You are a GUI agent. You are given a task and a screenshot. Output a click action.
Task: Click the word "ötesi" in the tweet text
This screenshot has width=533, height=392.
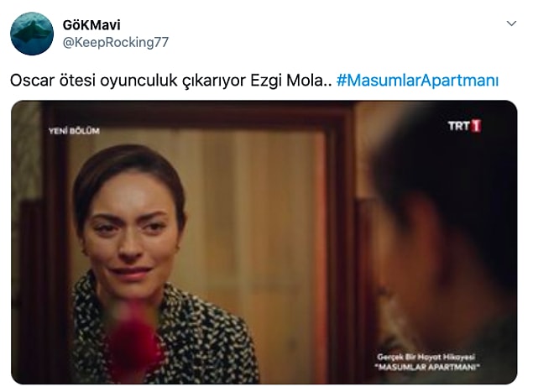point(77,81)
